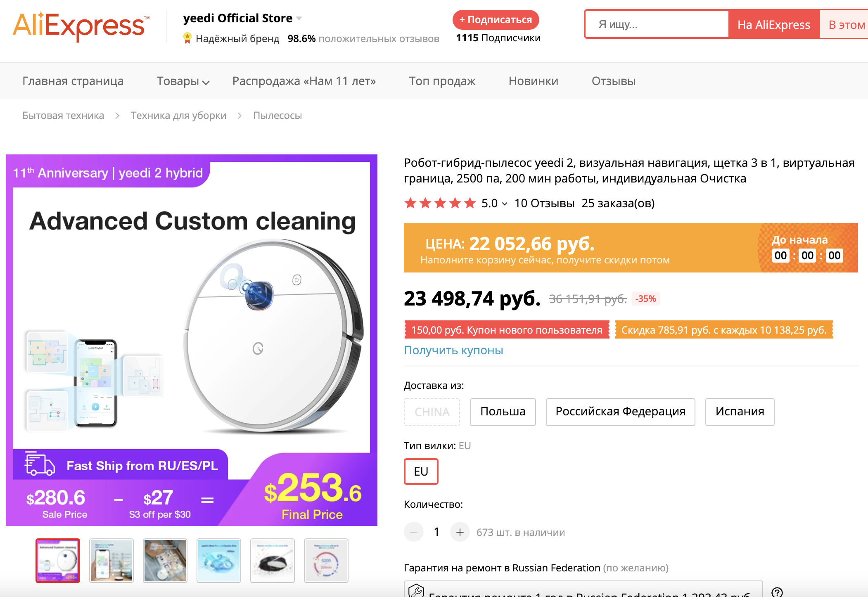Decrease quantity with the minus button
868x597 pixels.
click(414, 532)
